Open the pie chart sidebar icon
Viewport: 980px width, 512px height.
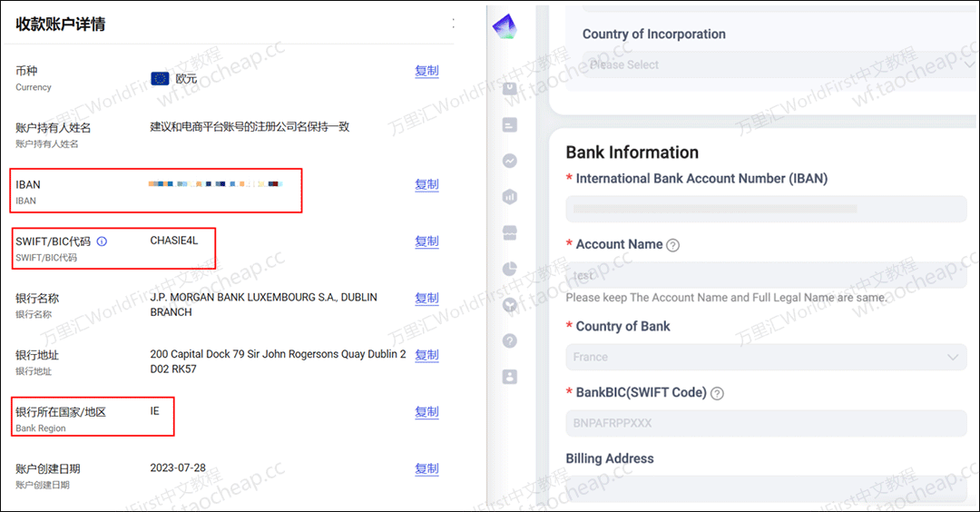tap(509, 269)
